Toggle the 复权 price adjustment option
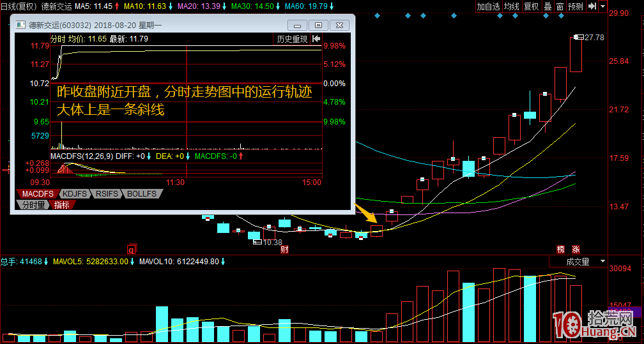 point(531,6)
